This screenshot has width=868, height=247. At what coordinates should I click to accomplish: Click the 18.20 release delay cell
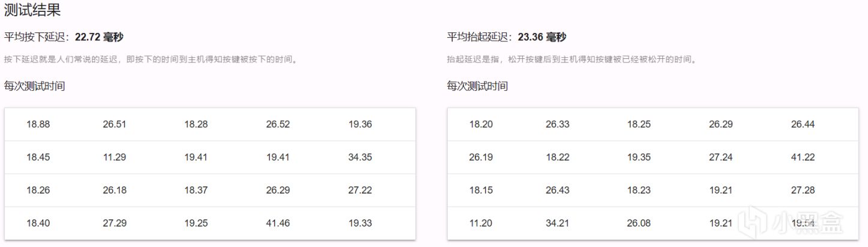pos(481,124)
